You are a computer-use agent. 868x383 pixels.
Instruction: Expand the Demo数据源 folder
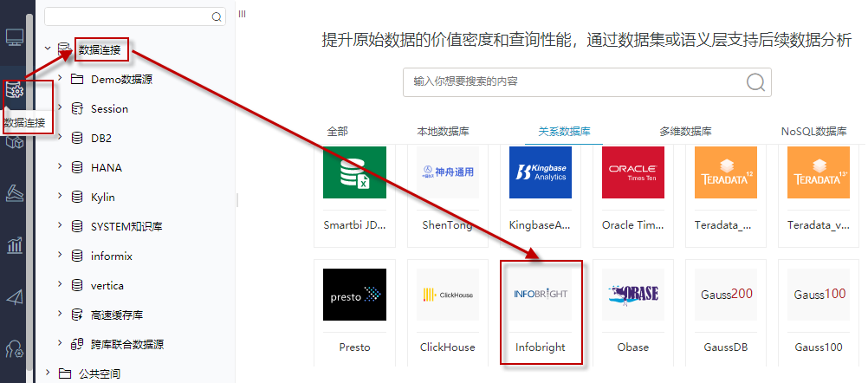61,79
